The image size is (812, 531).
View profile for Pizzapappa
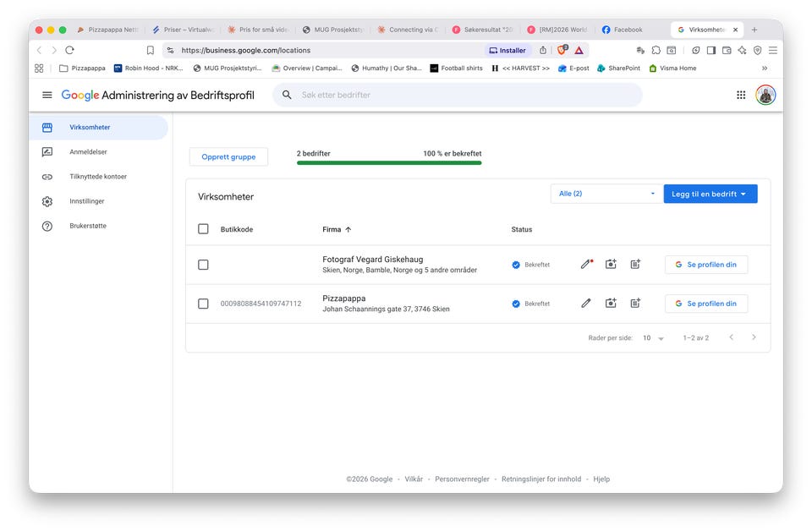pyautogui.click(x=706, y=304)
